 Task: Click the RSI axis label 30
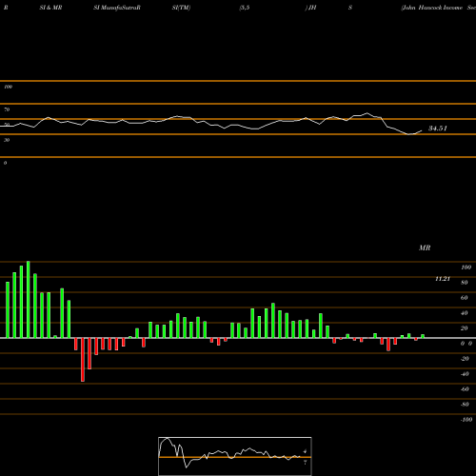[7, 140]
